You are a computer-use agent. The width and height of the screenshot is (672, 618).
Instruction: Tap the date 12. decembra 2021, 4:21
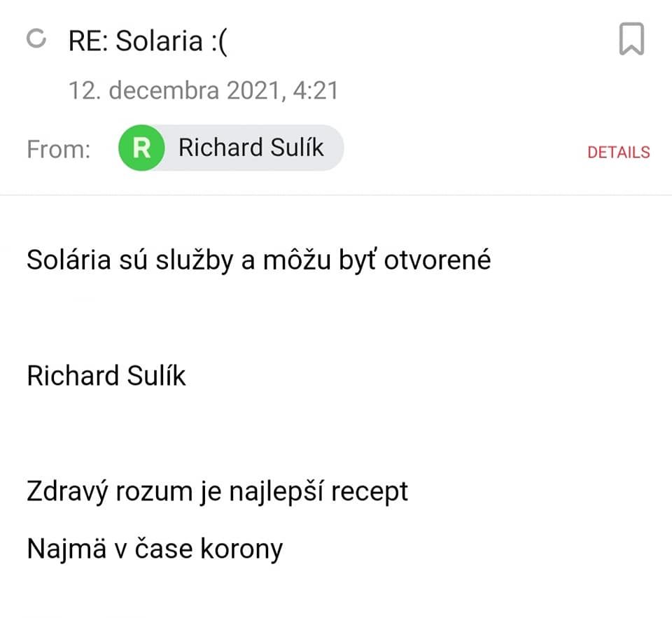[x=204, y=90]
